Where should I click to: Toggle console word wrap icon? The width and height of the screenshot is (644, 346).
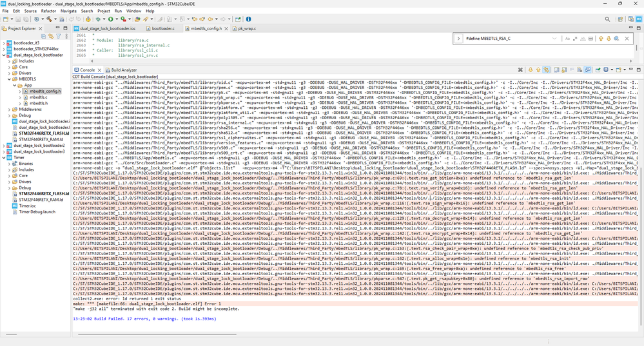tap(572, 70)
